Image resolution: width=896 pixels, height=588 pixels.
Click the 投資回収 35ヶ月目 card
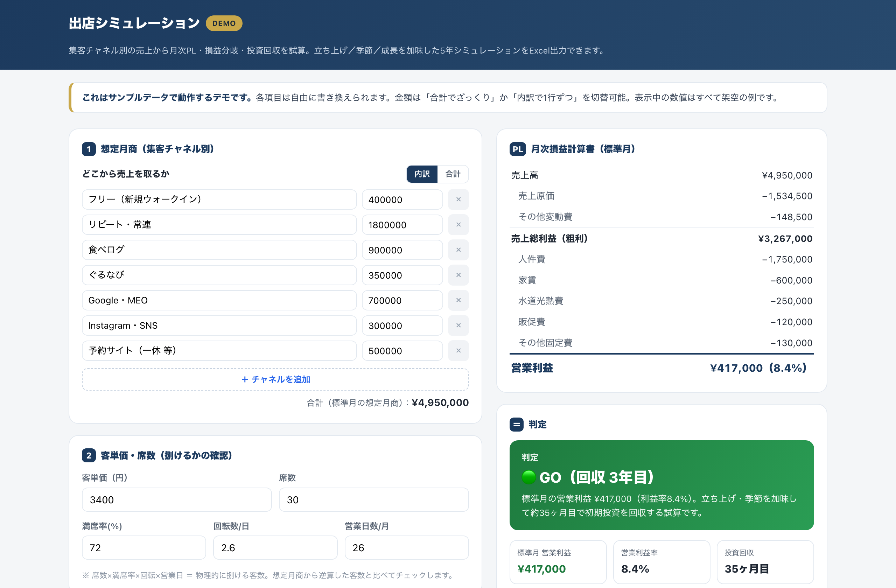pos(765,562)
